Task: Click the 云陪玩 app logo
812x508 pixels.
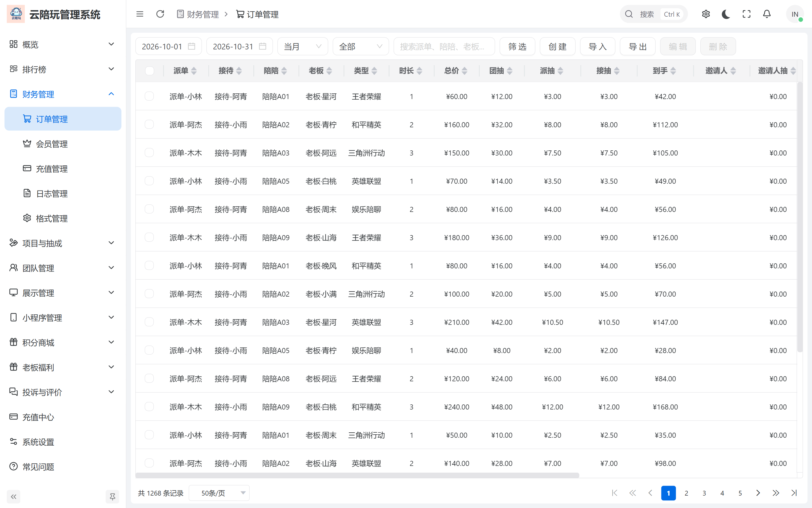Action: pyautogui.click(x=16, y=14)
